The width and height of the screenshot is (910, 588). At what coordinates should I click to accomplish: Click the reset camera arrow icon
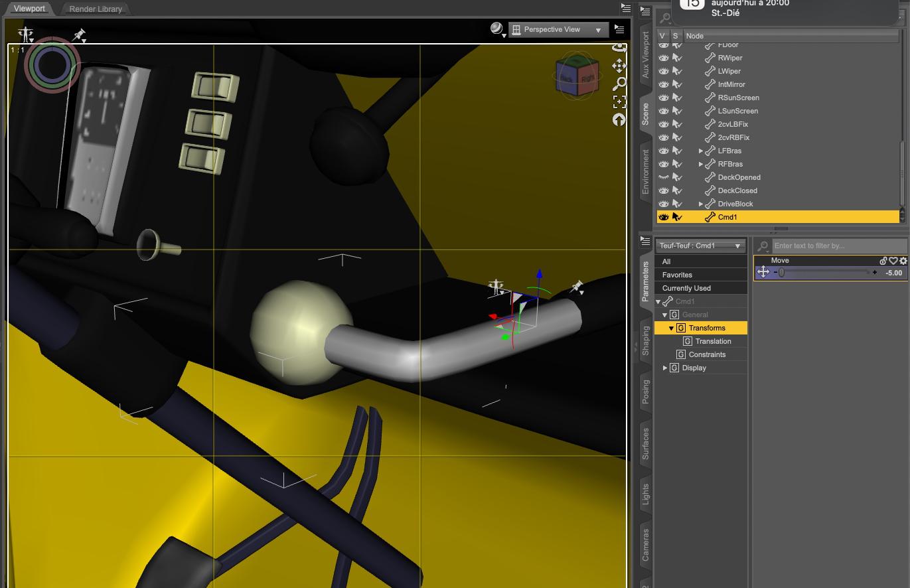pyautogui.click(x=619, y=119)
